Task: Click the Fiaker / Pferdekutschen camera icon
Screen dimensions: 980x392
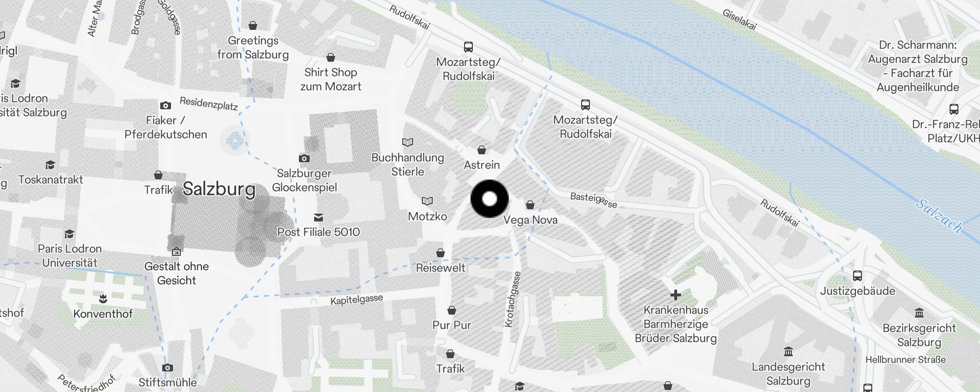Action: 166,105
